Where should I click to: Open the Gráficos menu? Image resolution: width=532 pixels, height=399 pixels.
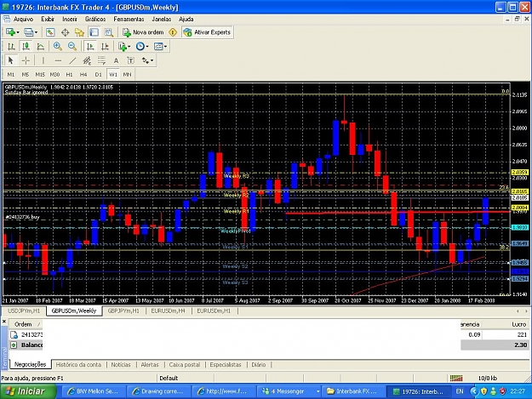pyautogui.click(x=95, y=19)
